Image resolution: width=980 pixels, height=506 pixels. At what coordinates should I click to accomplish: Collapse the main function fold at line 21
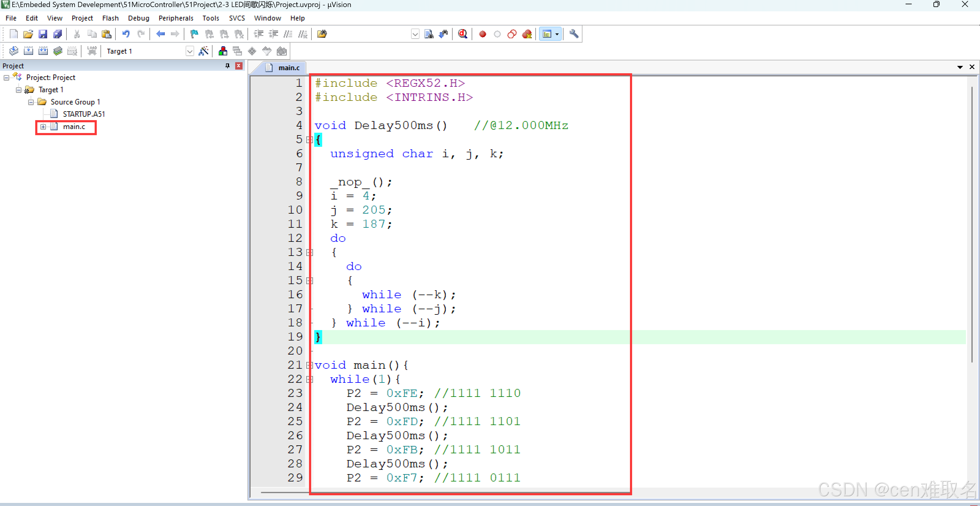[x=309, y=365]
